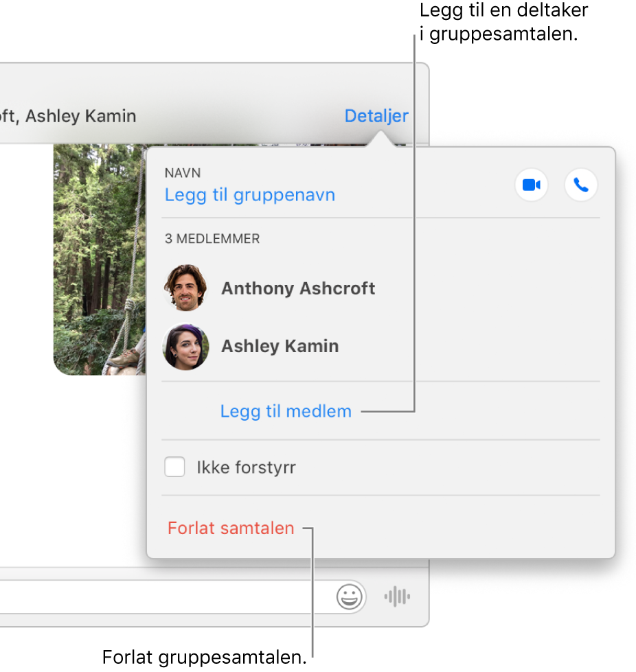Click the audio waveform icon

[x=397, y=597]
